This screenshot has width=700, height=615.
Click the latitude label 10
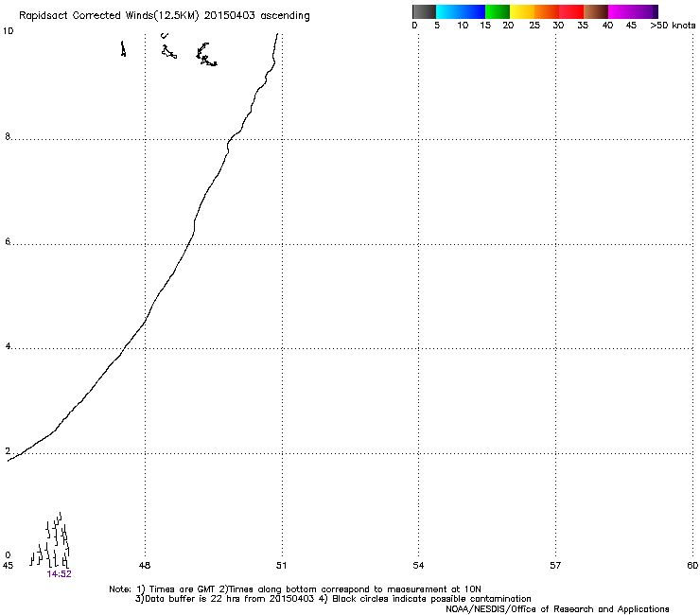pos(8,31)
